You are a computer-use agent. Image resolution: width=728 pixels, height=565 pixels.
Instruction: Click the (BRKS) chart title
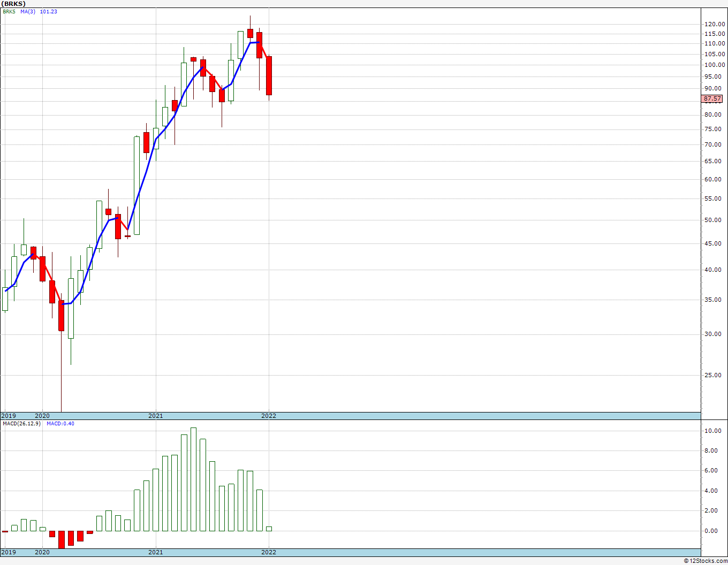[14, 4]
